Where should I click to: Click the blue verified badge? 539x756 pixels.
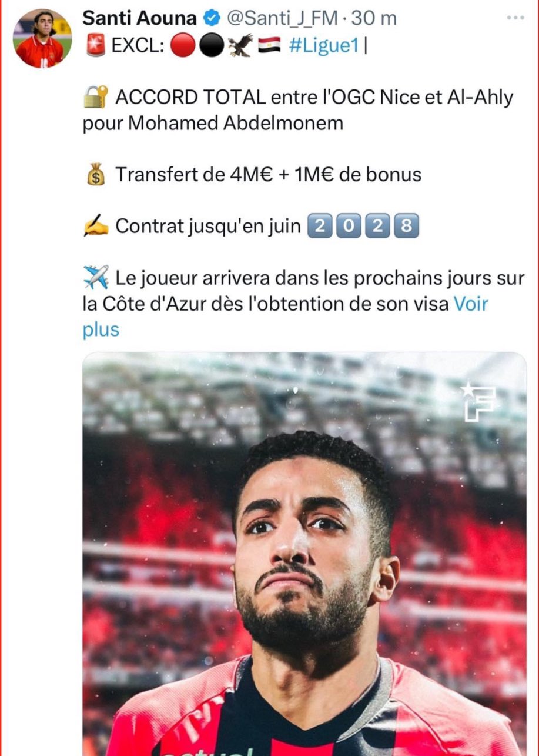coord(212,18)
